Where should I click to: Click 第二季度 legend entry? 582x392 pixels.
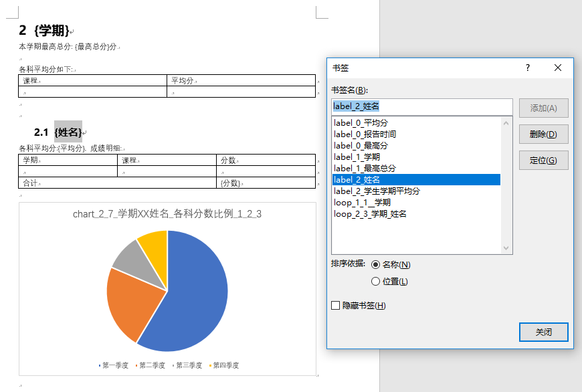tap(151, 365)
